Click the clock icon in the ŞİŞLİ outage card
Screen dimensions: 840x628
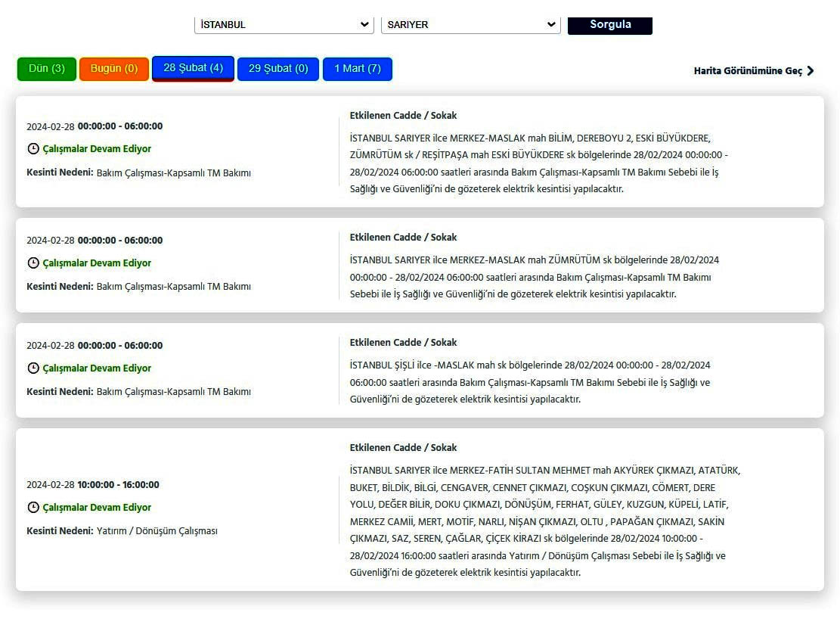point(33,368)
